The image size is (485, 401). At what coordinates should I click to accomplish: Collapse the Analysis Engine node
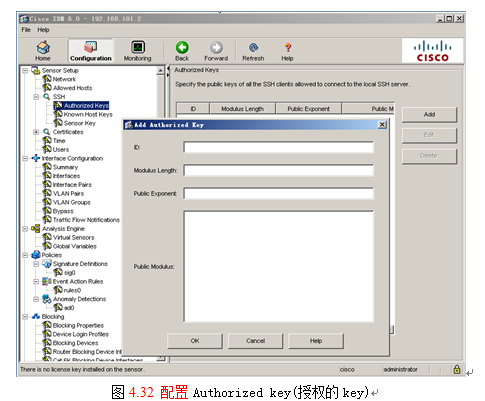[25, 229]
